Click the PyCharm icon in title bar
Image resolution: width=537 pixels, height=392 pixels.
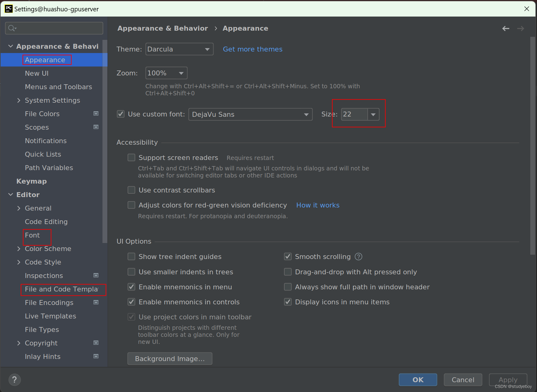pyautogui.click(x=9, y=9)
